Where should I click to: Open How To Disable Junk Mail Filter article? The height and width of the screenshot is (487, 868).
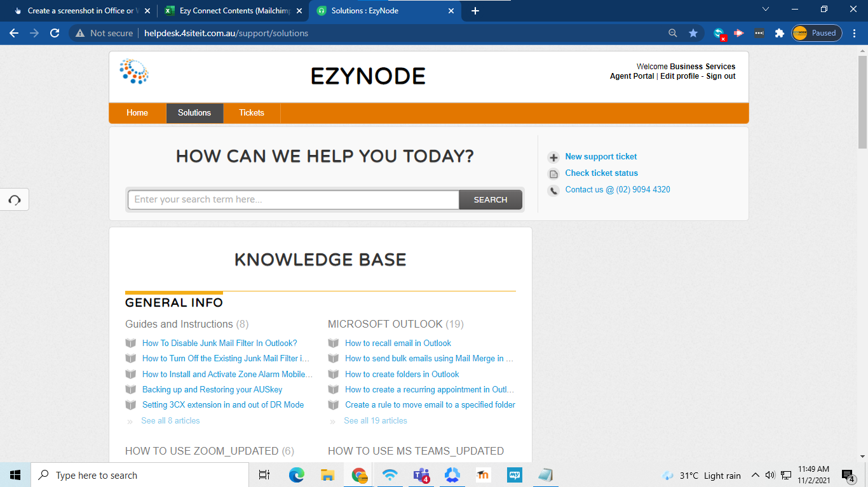[x=220, y=343]
